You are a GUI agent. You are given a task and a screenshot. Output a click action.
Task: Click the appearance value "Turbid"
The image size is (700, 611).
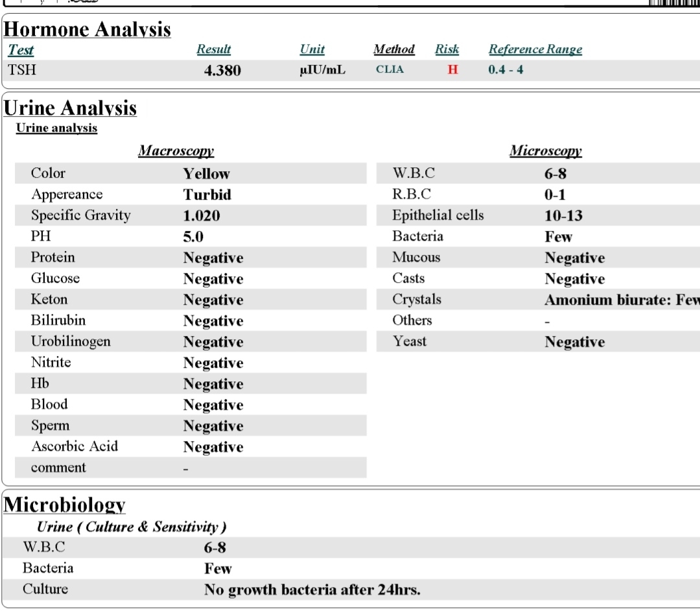tap(207, 195)
